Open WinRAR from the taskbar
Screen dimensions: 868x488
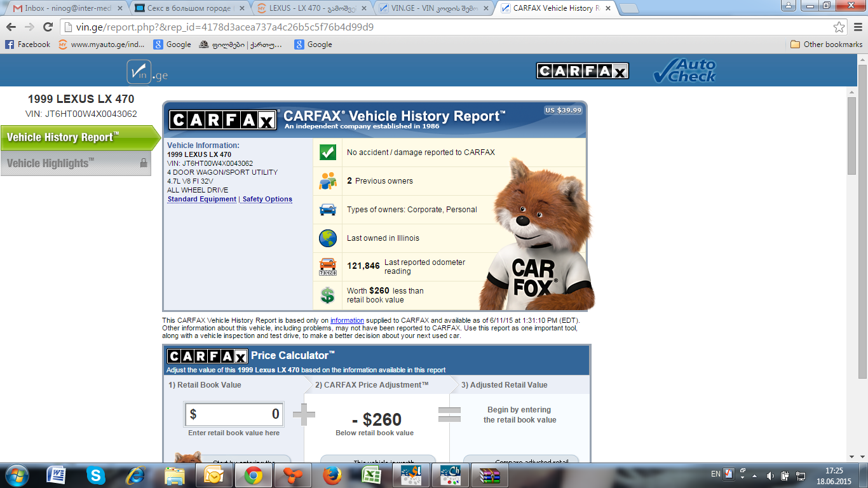[x=490, y=475]
